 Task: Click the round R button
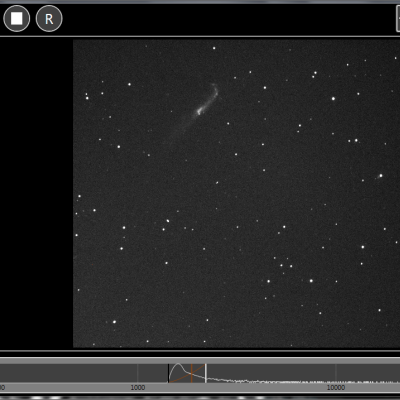pos(49,18)
